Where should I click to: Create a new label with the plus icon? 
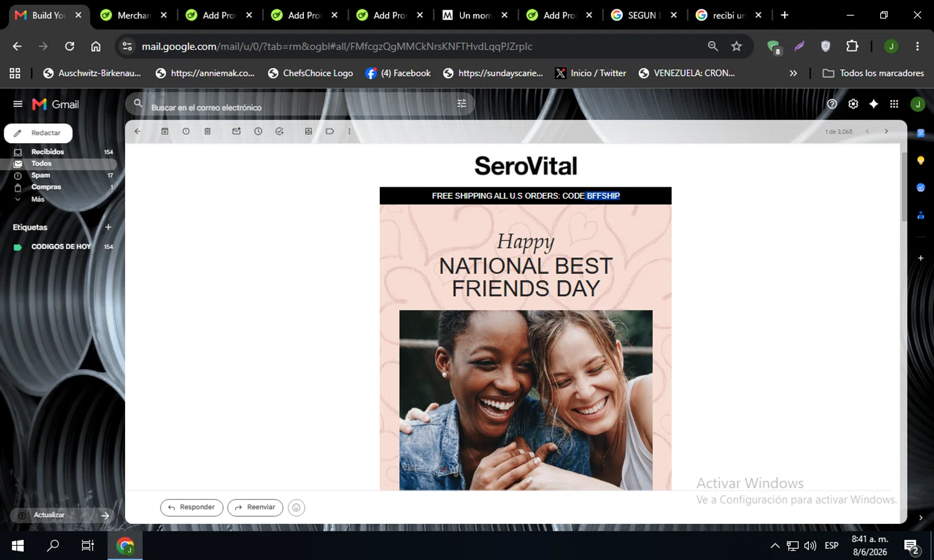pos(108,227)
